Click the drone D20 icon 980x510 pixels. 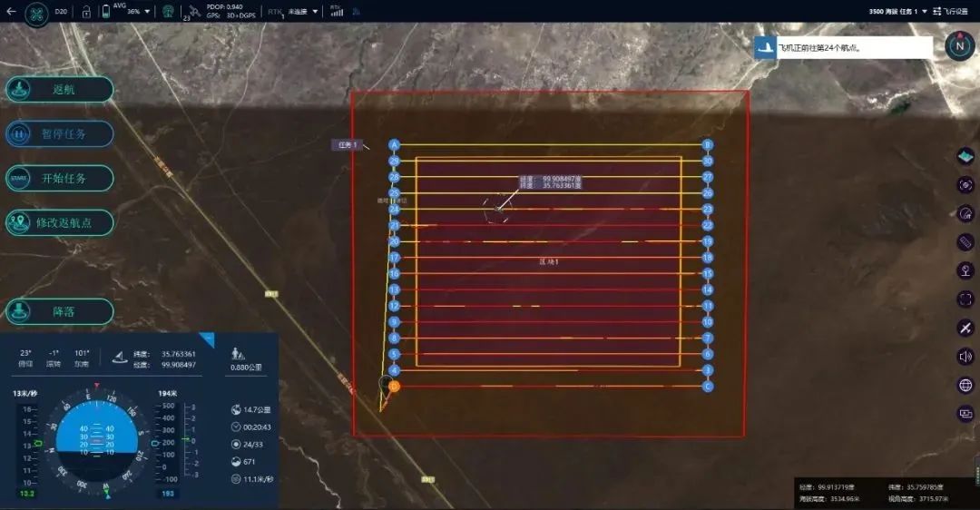coord(37,14)
